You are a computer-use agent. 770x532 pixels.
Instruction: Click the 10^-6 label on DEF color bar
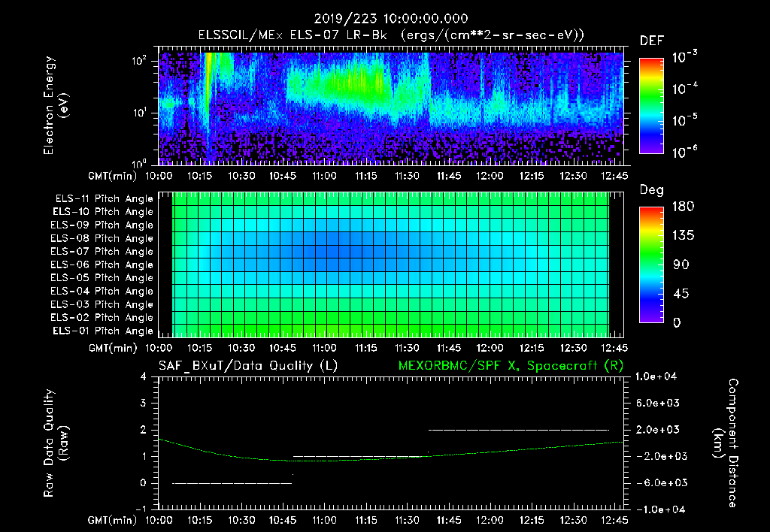click(x=685, y=152)
